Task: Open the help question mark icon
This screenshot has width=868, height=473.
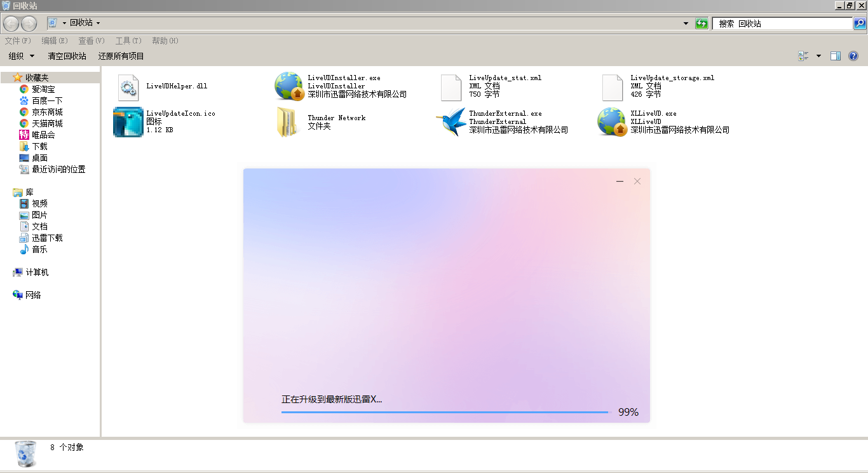Action: tap(853, 56)
